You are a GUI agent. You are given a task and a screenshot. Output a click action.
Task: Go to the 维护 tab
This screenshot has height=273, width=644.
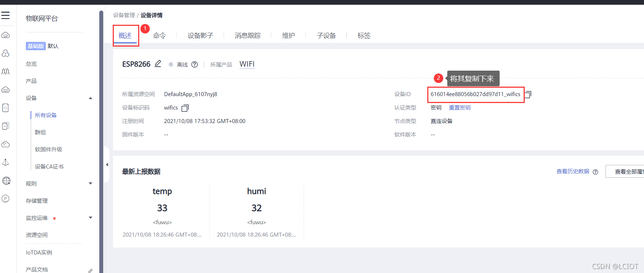289,35
